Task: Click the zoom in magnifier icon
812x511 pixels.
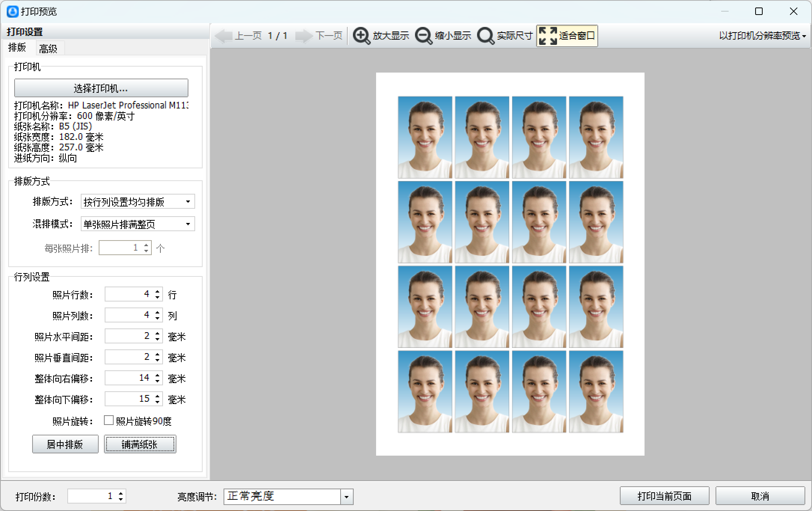Action: [361, 36]
